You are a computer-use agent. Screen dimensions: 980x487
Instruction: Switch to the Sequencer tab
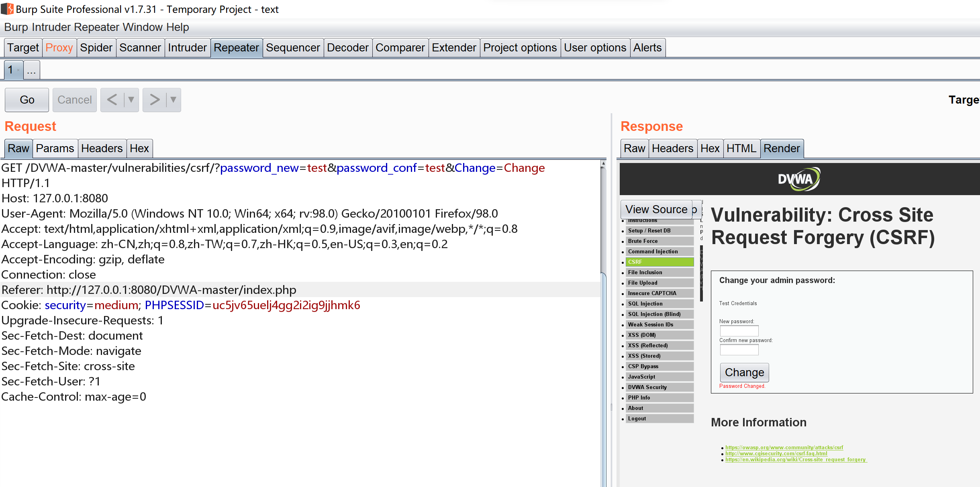[293, 48]
